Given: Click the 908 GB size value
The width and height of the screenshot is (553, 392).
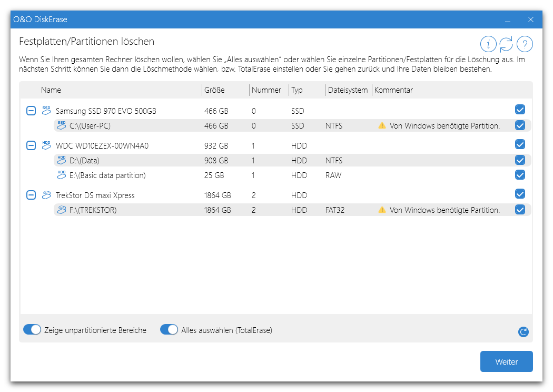Looking at the screenshot, I should click(216, 161).
